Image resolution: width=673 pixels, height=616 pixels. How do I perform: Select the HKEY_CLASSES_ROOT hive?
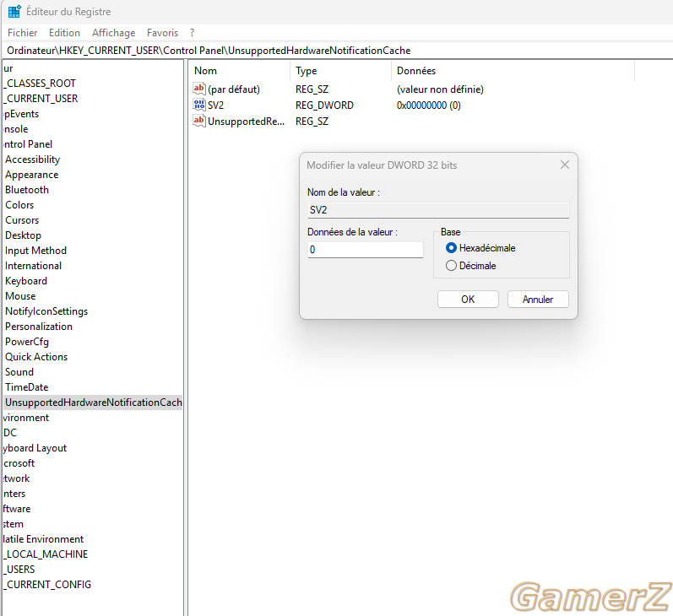click(x=40, y=84)
